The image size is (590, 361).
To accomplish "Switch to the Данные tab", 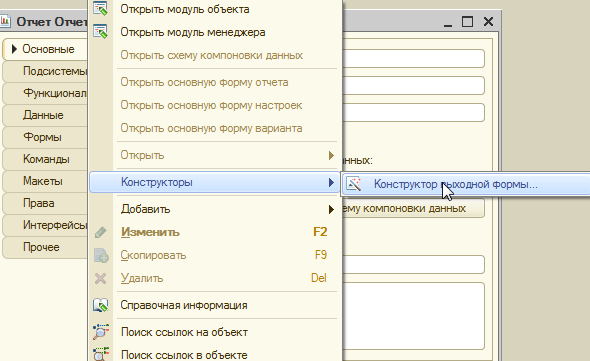I will [45, 115].
